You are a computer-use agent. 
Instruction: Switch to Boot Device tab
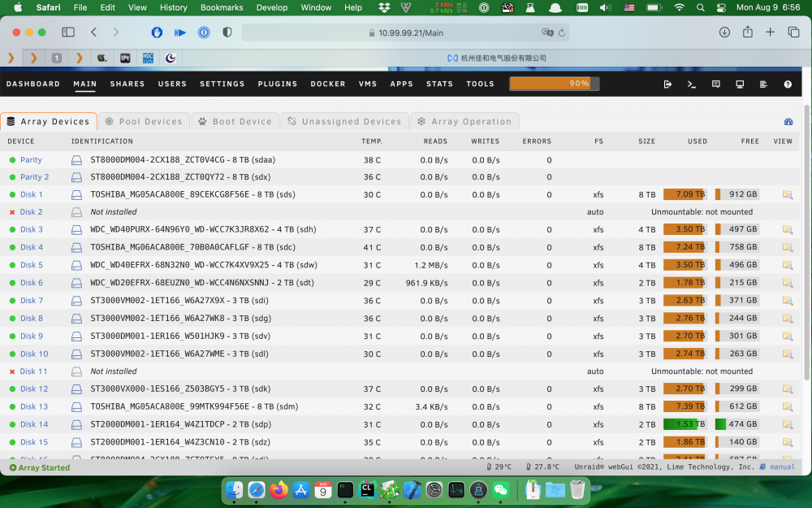point(235,121)
